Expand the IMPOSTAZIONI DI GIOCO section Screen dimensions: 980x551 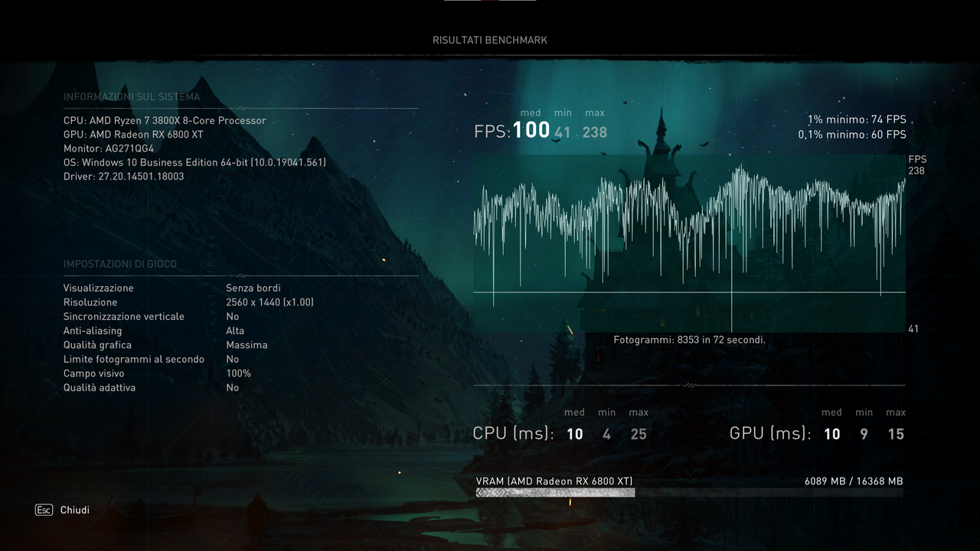pyautogui.click(x=120, y=263)
